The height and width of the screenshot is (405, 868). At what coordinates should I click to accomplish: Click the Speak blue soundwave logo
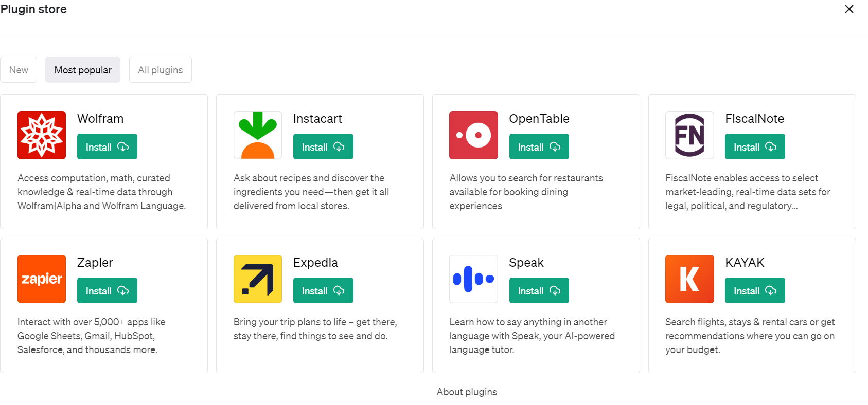[473, 279]
